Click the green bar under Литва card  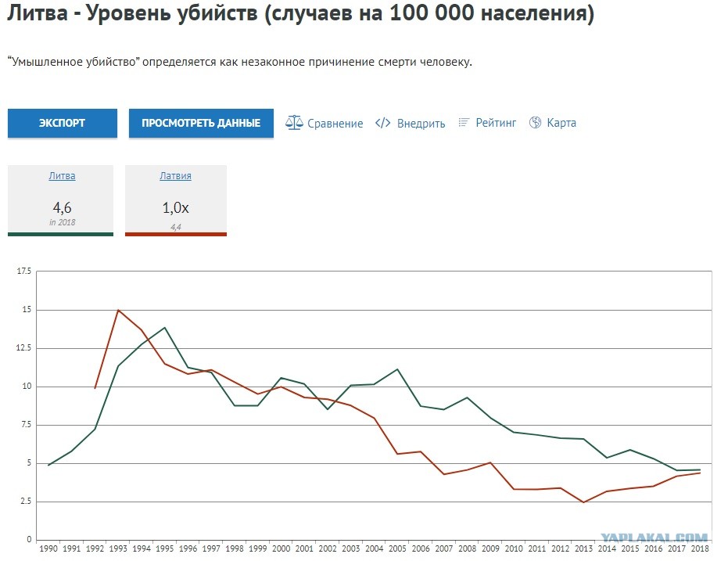(60, 234)
